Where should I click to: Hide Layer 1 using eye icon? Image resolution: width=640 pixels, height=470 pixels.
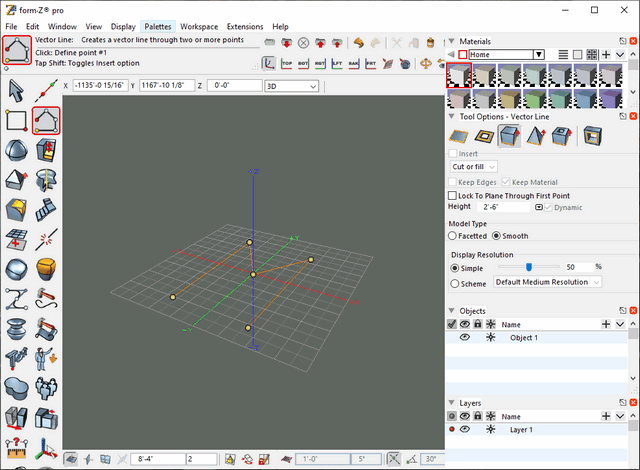pyautogui.click(x=464, y=429)
